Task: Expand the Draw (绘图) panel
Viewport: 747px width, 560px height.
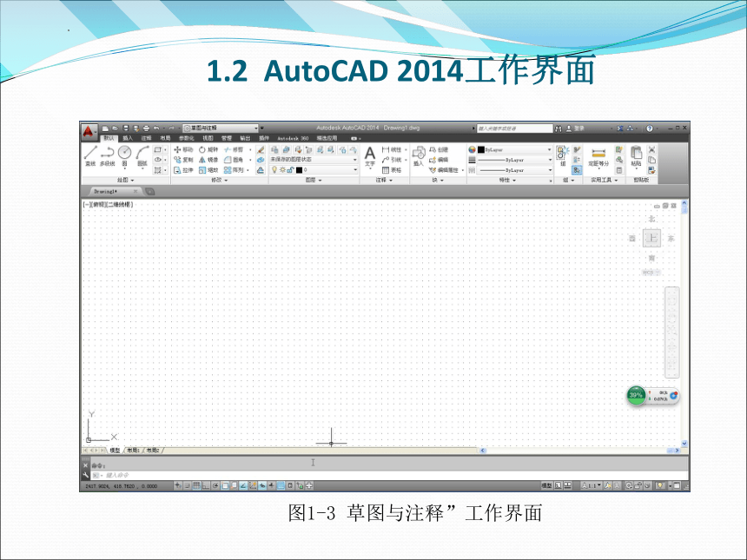Action: point(126,180)
